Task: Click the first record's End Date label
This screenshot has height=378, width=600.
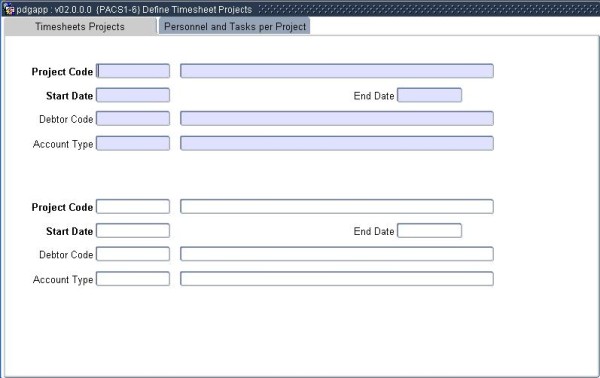Action: click(x=374, y=96)
